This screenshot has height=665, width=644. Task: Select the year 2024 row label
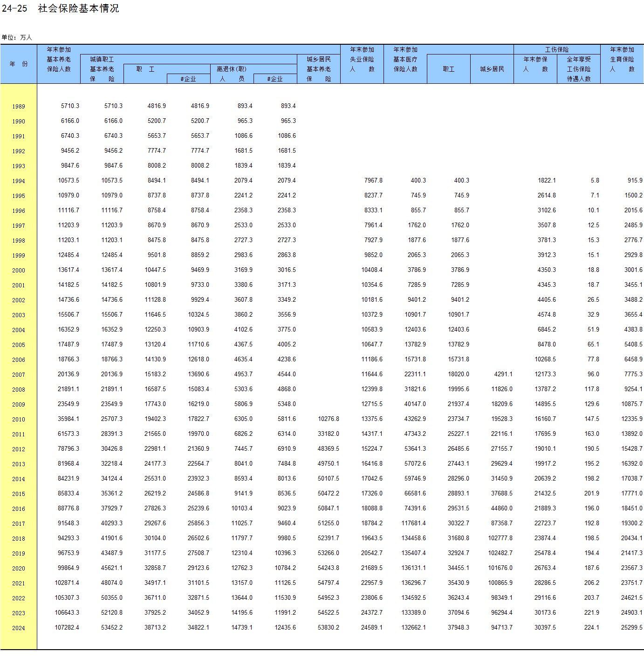[19, 628]
